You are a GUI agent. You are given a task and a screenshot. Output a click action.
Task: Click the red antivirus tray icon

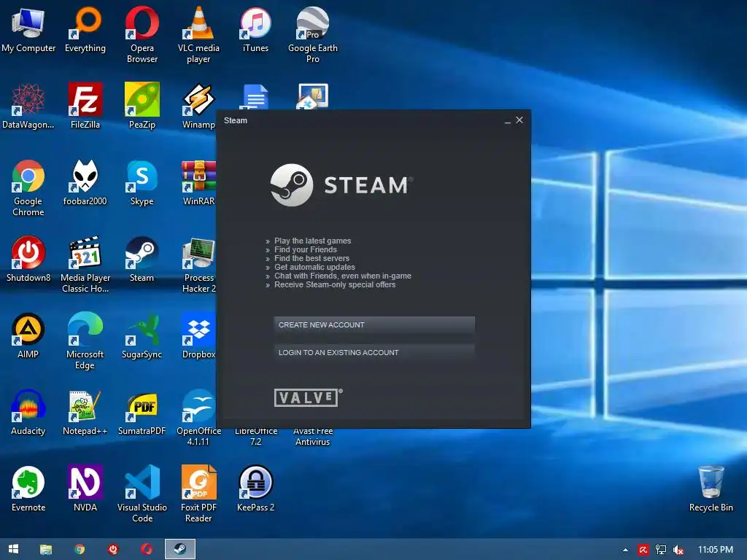[643, 550]
